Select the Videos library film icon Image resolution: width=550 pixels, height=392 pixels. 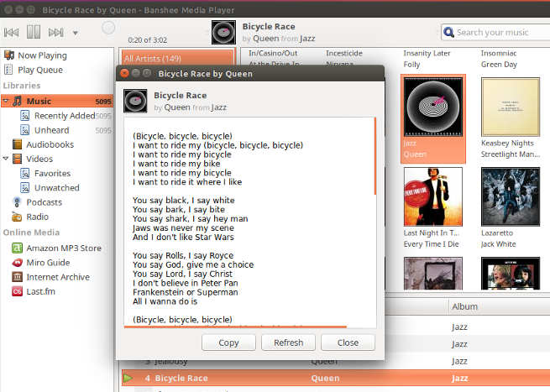tap(17, 159)
